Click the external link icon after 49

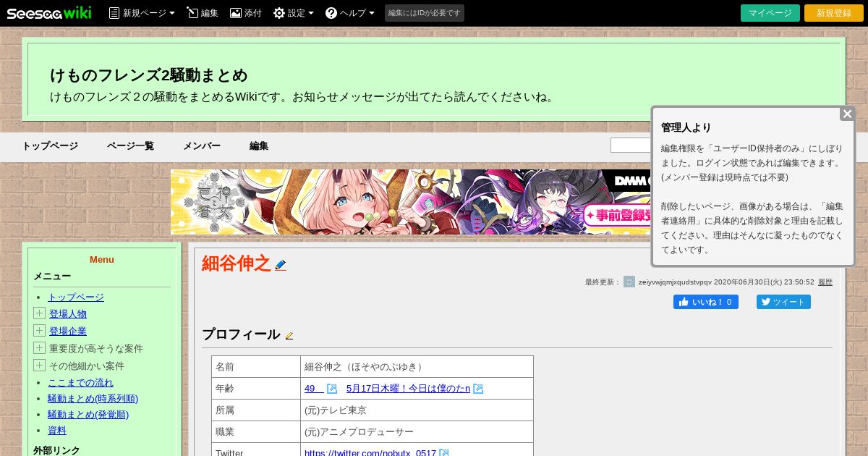point(332,389)
